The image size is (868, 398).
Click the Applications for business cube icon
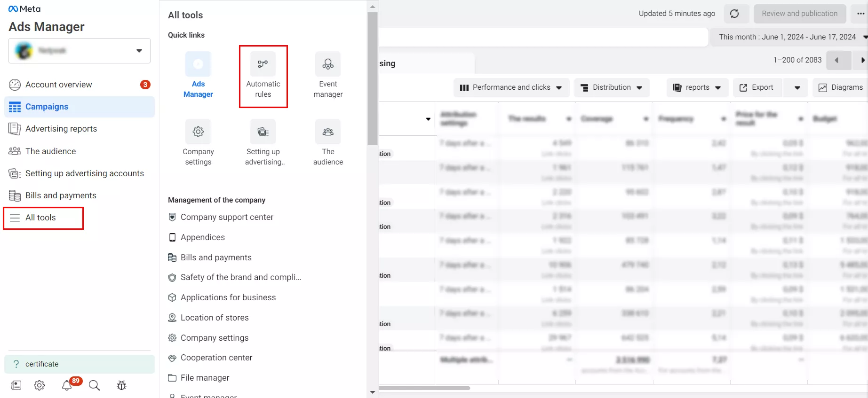point(172,297)
